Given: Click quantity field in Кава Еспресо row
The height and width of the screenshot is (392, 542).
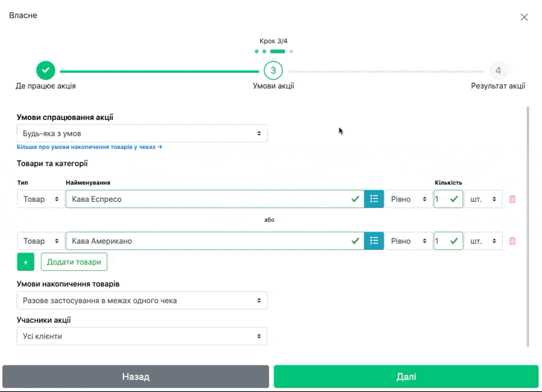Looking at the screenshot, I should [x=442, y=199].
